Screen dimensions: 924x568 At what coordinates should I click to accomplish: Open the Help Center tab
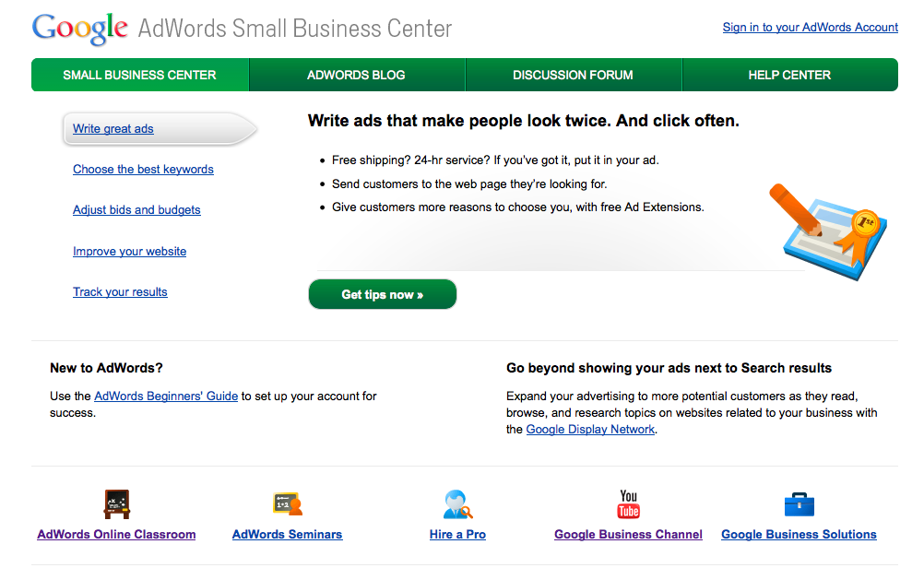coord(789,75)
